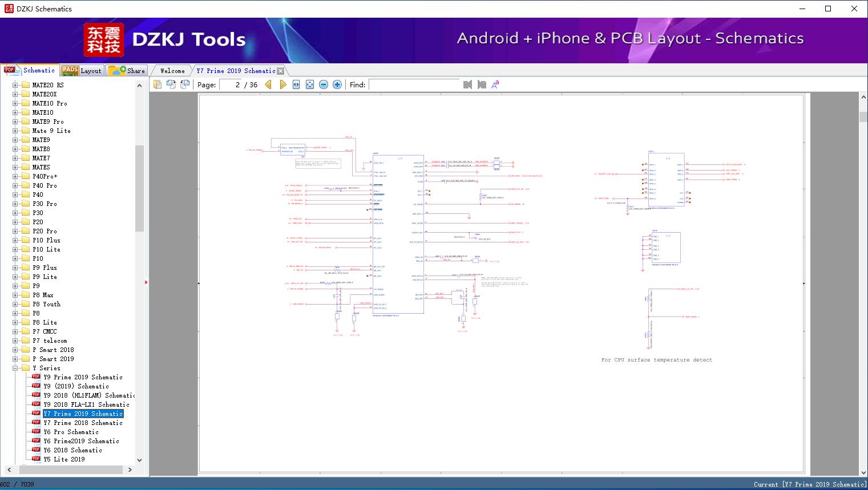This screenshot has width=868, height=490.
Task: Zoom out with the minus icon
Action: (324, 84)
